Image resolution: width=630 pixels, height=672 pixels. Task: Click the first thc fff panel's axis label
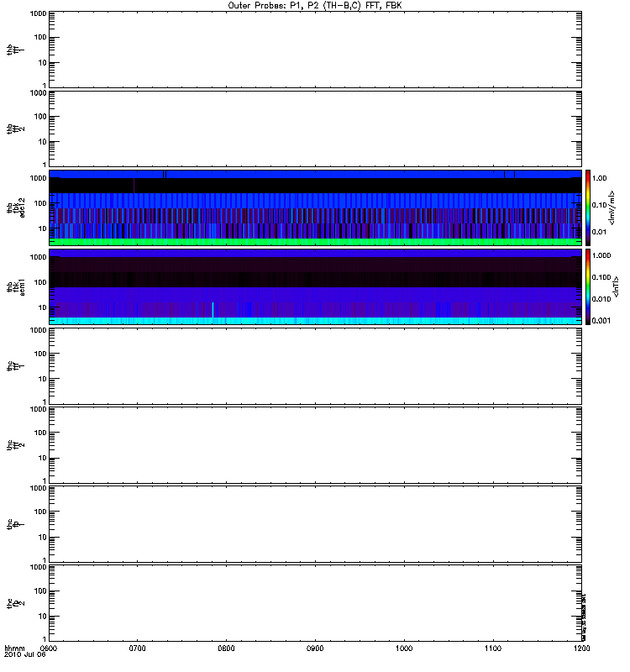pyautogui.click(x=15, y=366)
